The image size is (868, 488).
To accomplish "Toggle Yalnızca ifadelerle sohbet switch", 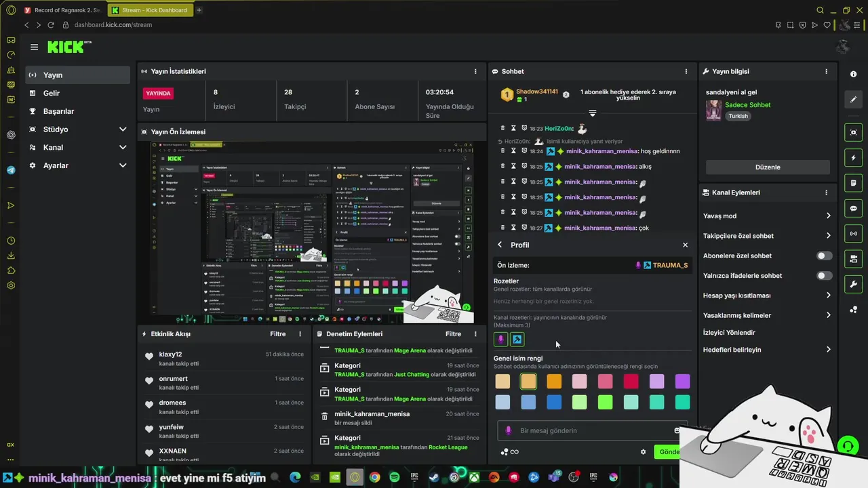I will (x=824, y=276).
